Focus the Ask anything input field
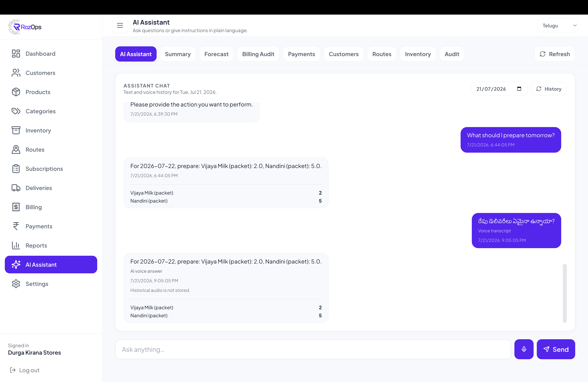588x382 pixels. click(x=313, y=349)
